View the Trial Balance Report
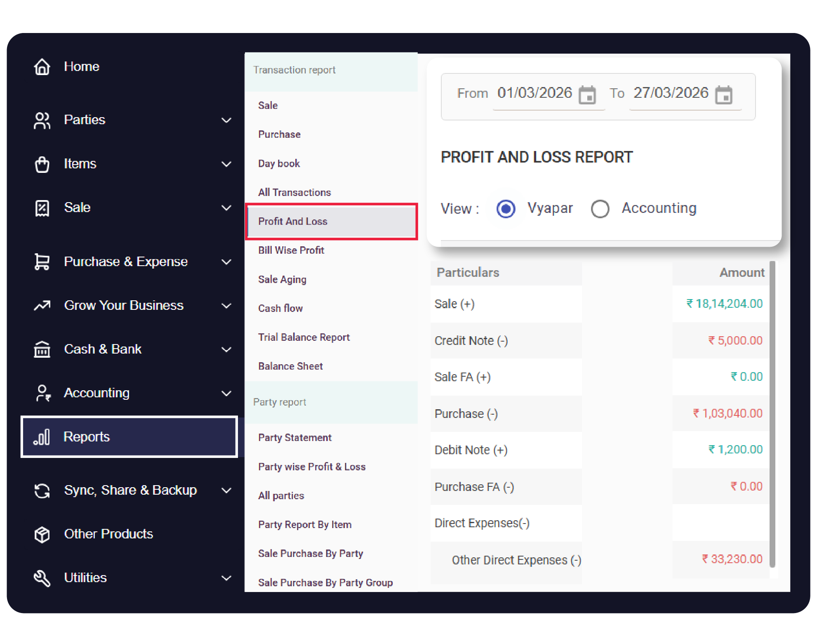Viewport: 817px width, 644px height. [x=304, y=337]
